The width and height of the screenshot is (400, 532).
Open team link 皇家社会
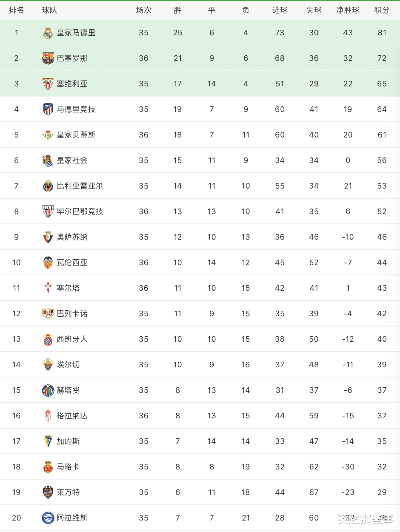[x=72, y=160]
